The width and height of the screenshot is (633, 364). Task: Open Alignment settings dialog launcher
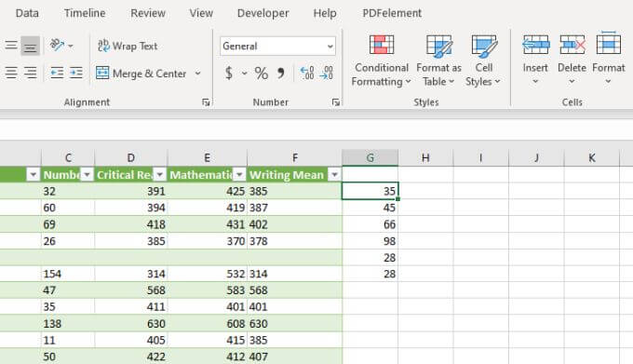point(206,102)
